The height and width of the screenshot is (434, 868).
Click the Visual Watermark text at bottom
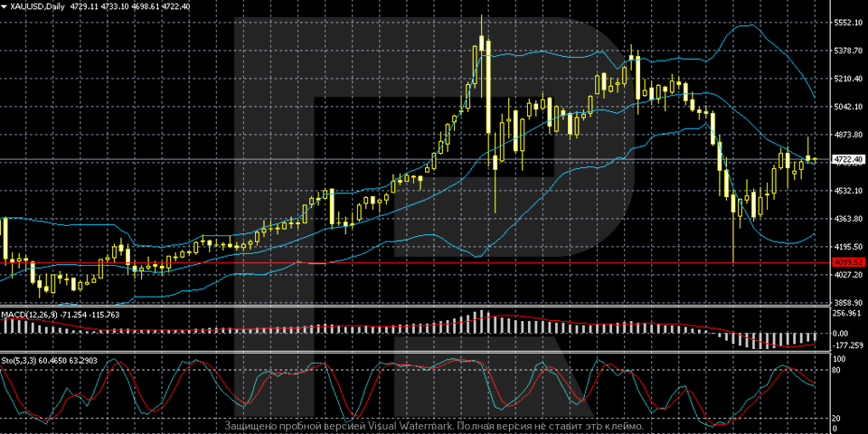coord(433,426)
